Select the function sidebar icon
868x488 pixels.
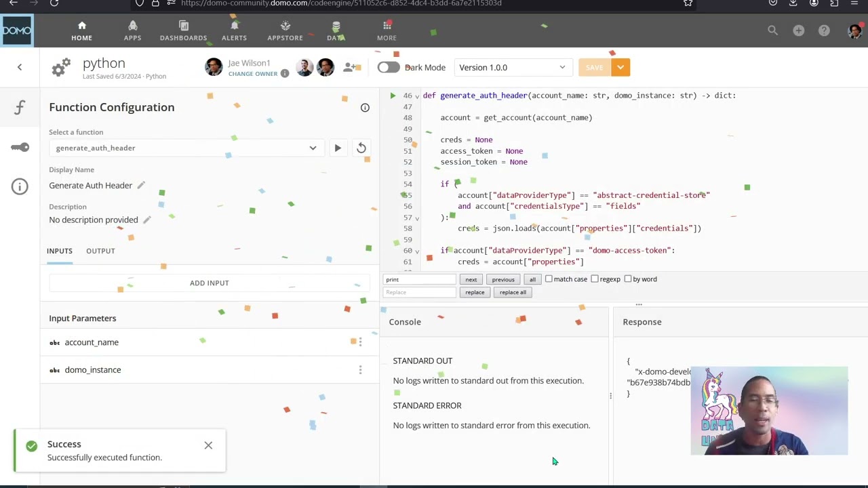point(20,107)
